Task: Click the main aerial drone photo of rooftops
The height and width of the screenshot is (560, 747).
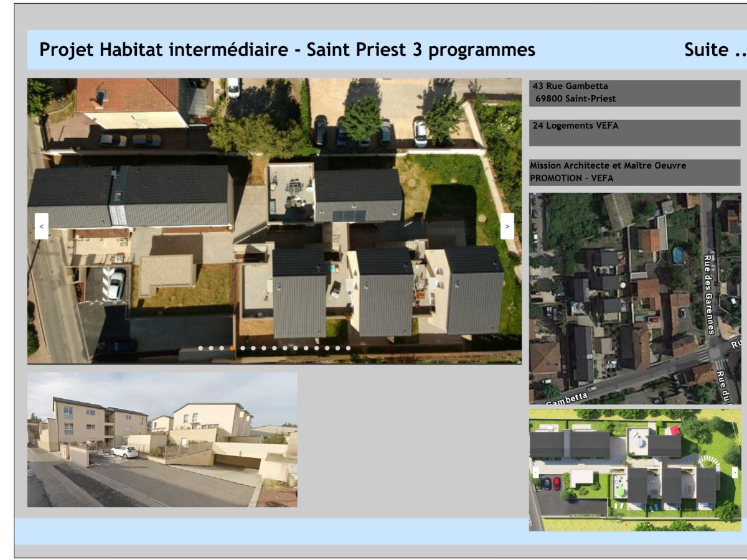Action: pos(275,221)
